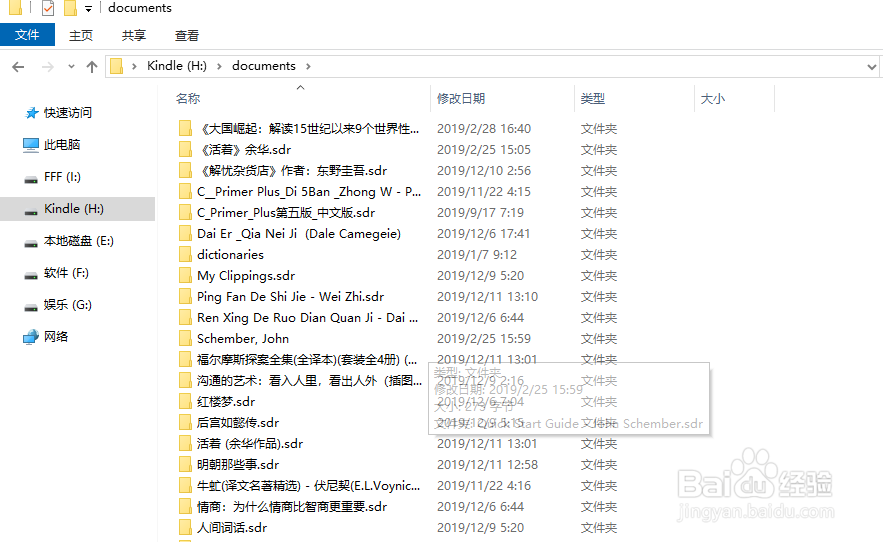Select 快速访问 in the navigation pane
This screenshot has width=883, height=542.
(x=68, y=113)
